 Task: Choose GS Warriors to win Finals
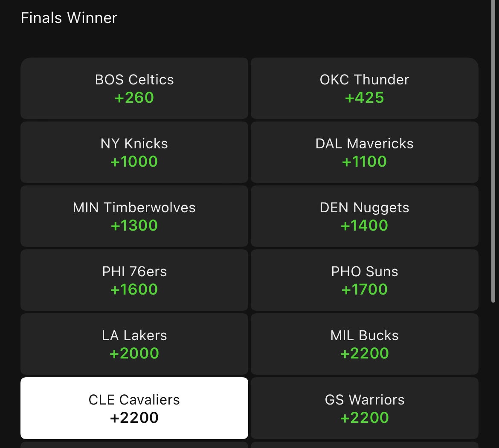tap(364, 408)
